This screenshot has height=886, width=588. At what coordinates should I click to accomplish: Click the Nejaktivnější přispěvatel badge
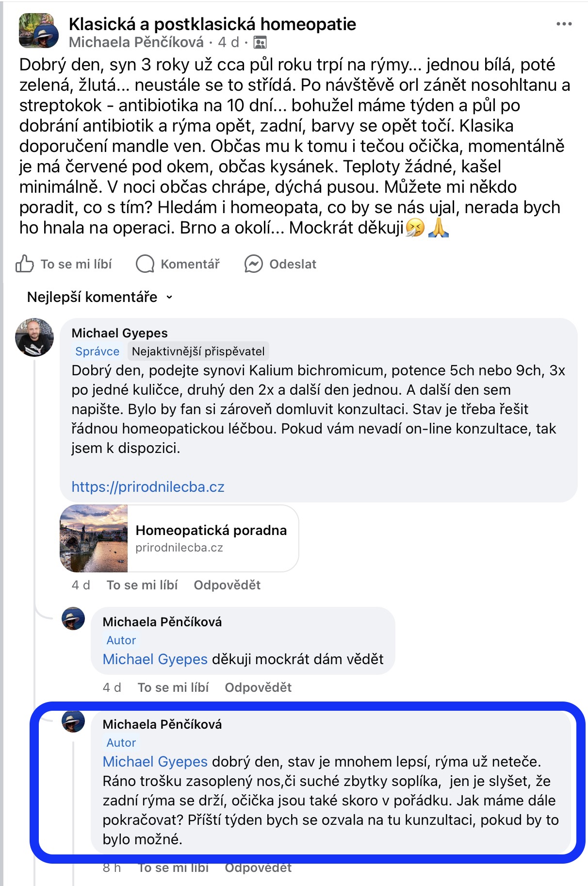tap(198, 351)
